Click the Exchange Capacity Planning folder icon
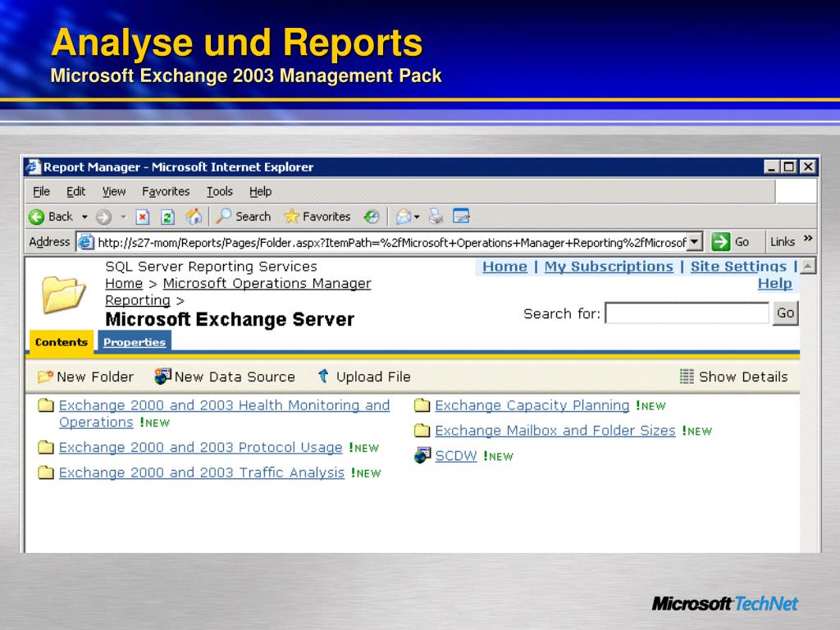 [422, 405]
